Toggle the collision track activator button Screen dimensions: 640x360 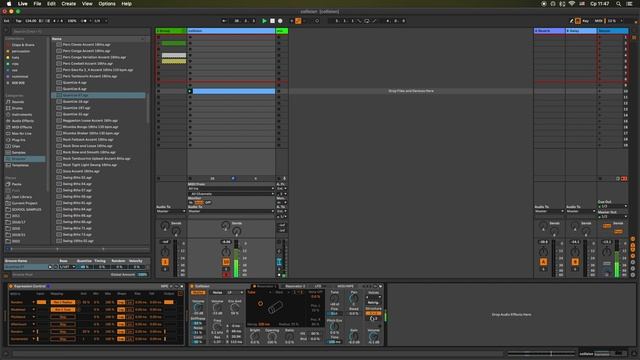tap(226, 262)
